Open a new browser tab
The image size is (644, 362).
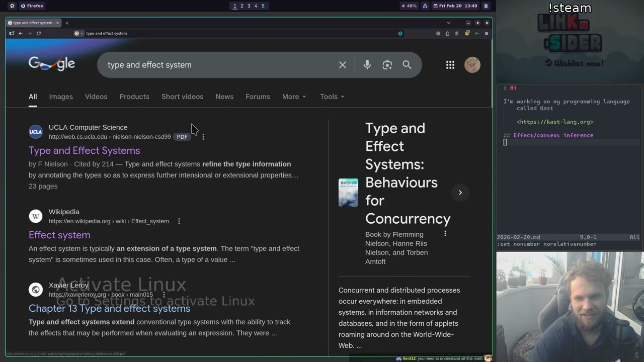coord(67,23)
